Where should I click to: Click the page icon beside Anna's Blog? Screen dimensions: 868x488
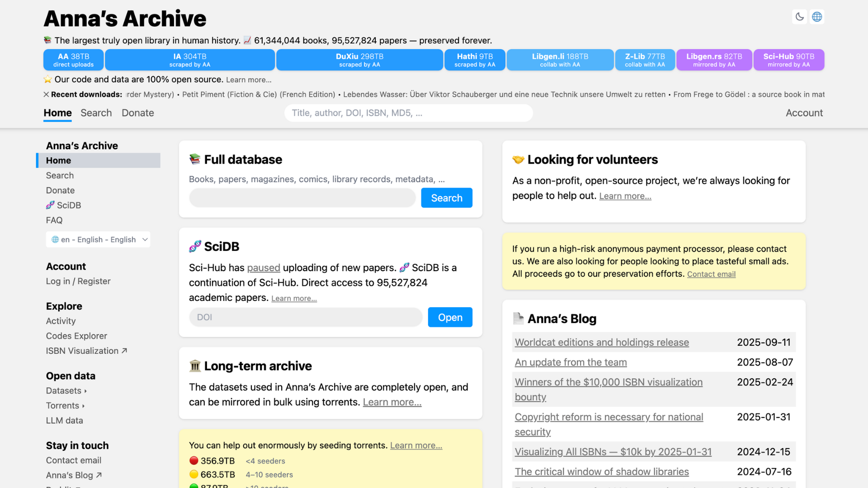(518, 319)
